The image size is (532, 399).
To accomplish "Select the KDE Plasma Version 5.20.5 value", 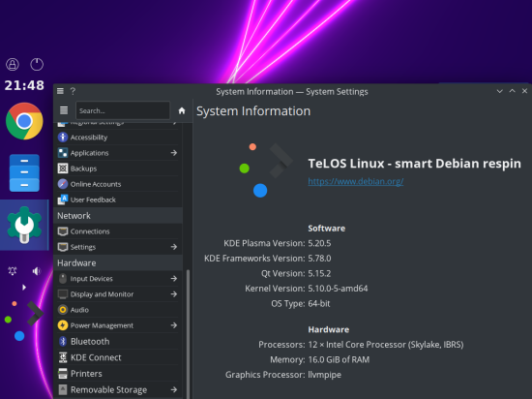I will [319, 243].
